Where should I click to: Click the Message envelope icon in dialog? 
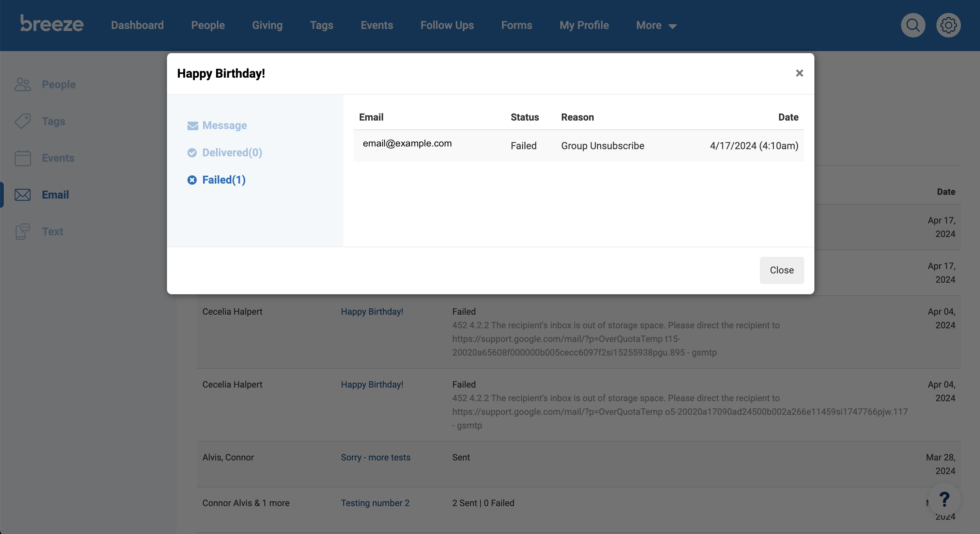(193, 126)
